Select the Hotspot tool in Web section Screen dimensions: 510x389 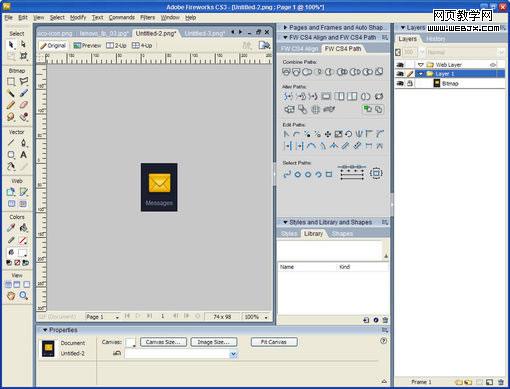[11, 192]
